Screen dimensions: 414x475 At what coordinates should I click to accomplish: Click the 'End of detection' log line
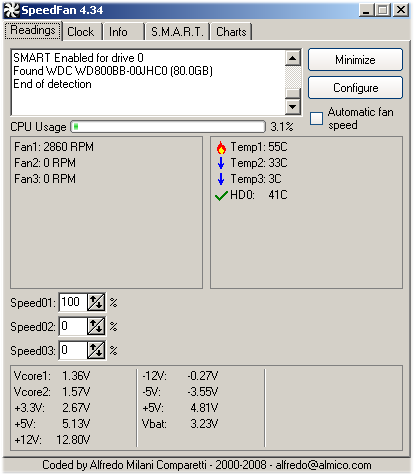52,84
